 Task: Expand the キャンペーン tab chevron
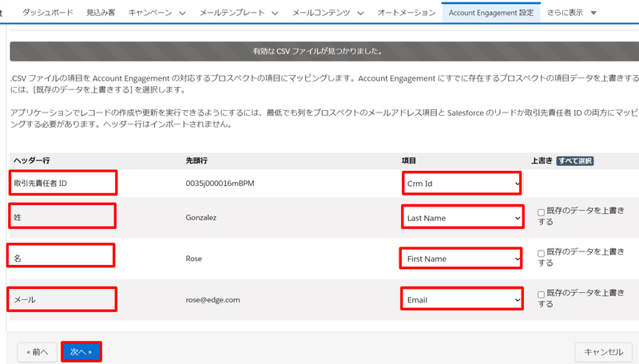183,13
